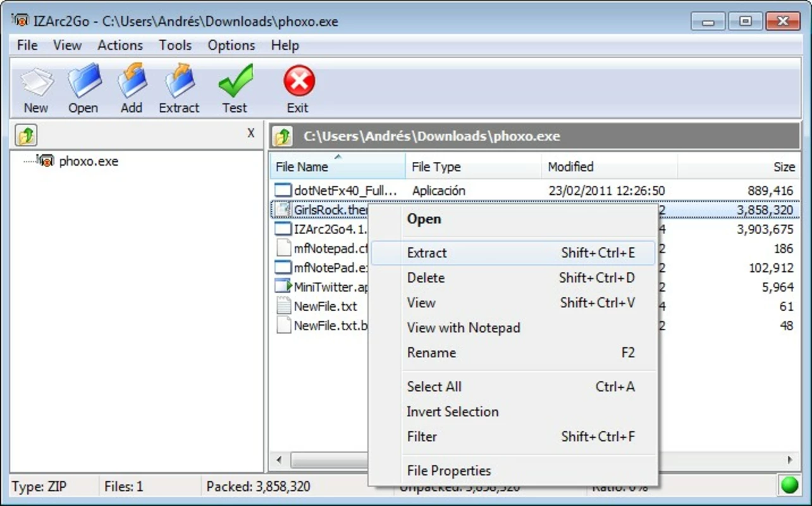Screen dimensions: 812x506
Task: Choose View in the context menu
Action: point(513,303)
